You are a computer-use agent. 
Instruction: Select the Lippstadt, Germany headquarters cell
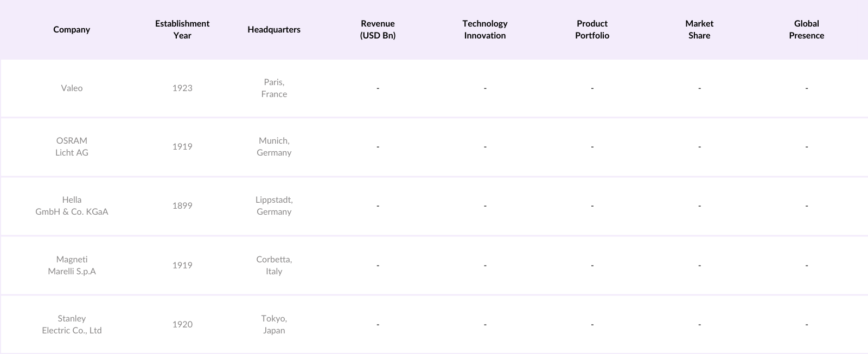pyautogui.click(x=274, y=205)
